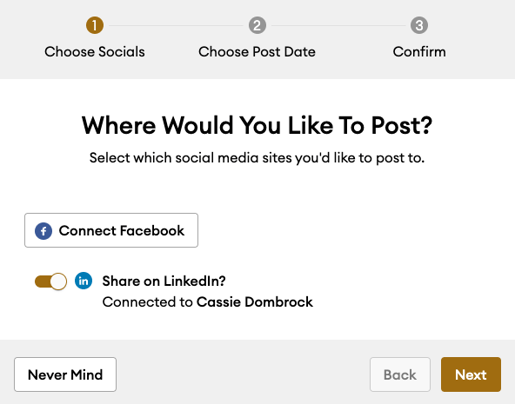Click the step 2 circle icon
This screenshot has height=404, width=515.
pos(257,25)
